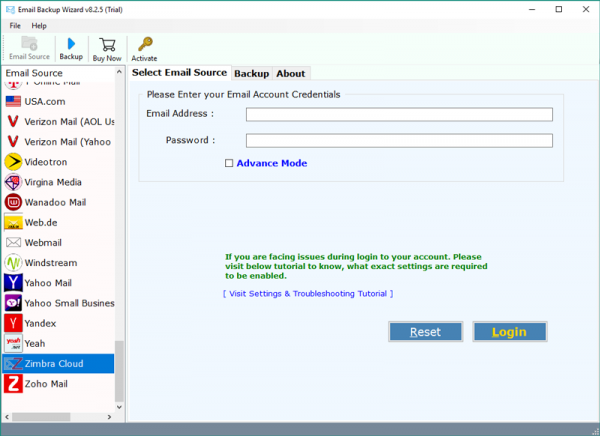Select "Yandex" text in source list

[40, 323]
